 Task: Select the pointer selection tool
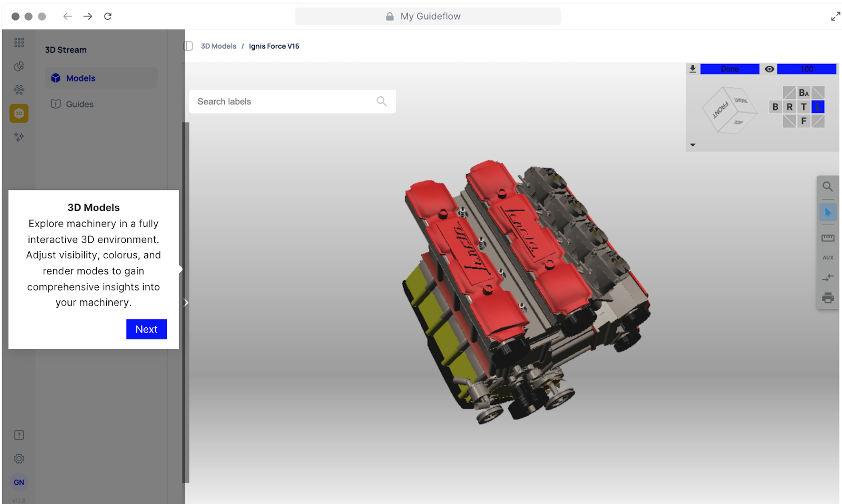[x=828, y=213]
